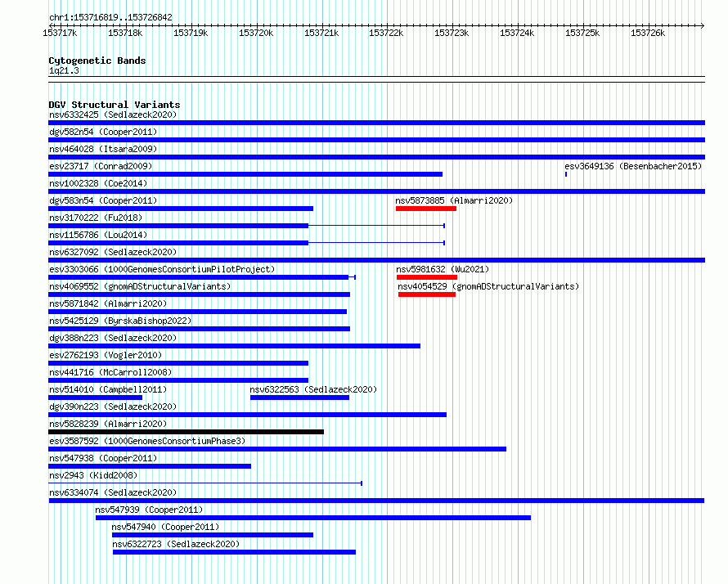Click red bar under nsv4054529 label
728x584 pixels.
pos(427,294)
